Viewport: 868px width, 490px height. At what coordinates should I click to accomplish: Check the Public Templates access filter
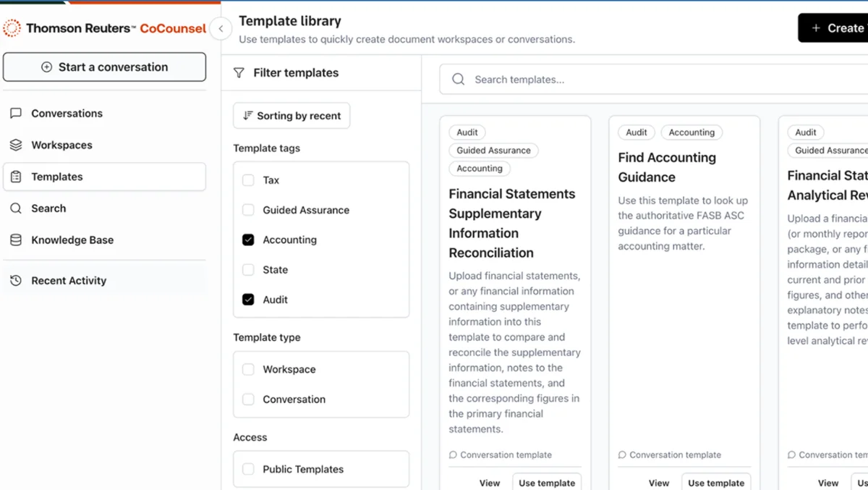tap(247, 469)
